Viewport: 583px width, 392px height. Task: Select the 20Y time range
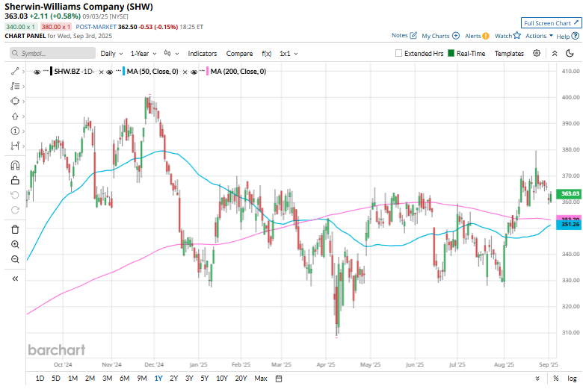point(241,379)
